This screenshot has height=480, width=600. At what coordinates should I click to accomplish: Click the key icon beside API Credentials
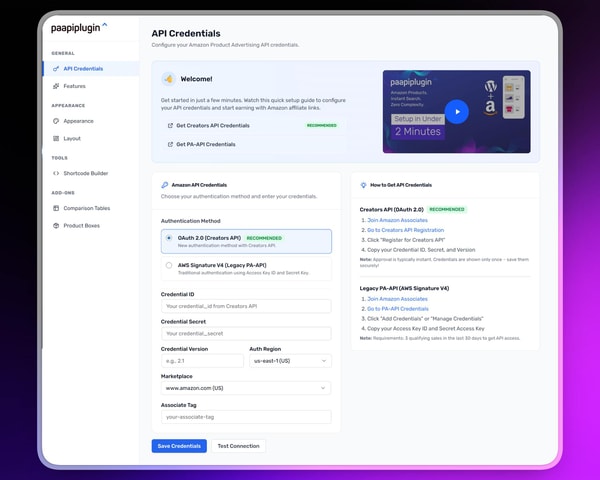[x=56, y=69]
